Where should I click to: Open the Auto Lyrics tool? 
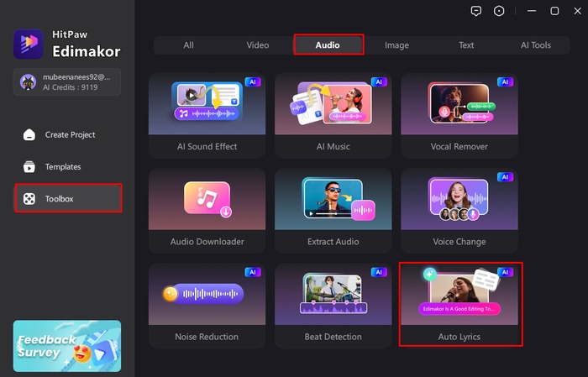pos(459,306)
